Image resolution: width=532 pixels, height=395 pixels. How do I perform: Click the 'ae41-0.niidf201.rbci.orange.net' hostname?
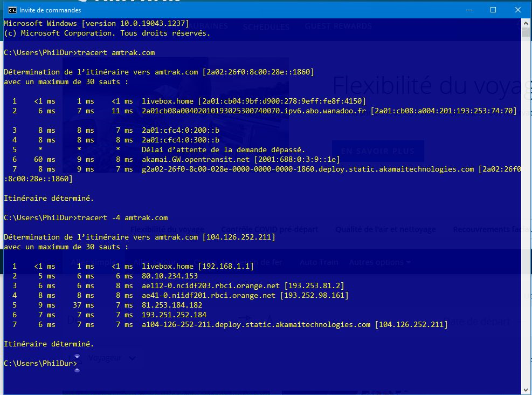[209, 296]
